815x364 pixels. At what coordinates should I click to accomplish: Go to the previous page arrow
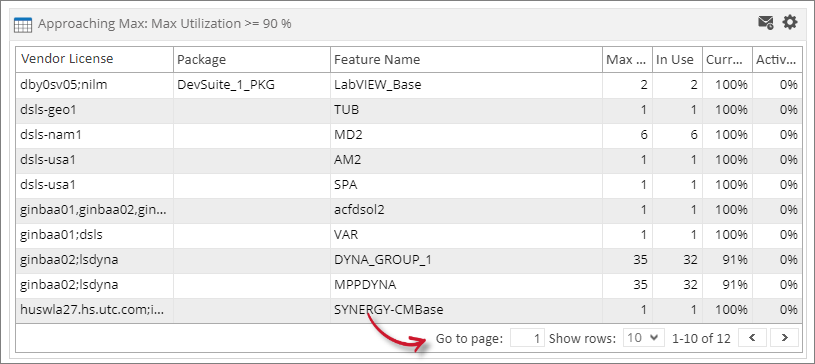(752, 338)
